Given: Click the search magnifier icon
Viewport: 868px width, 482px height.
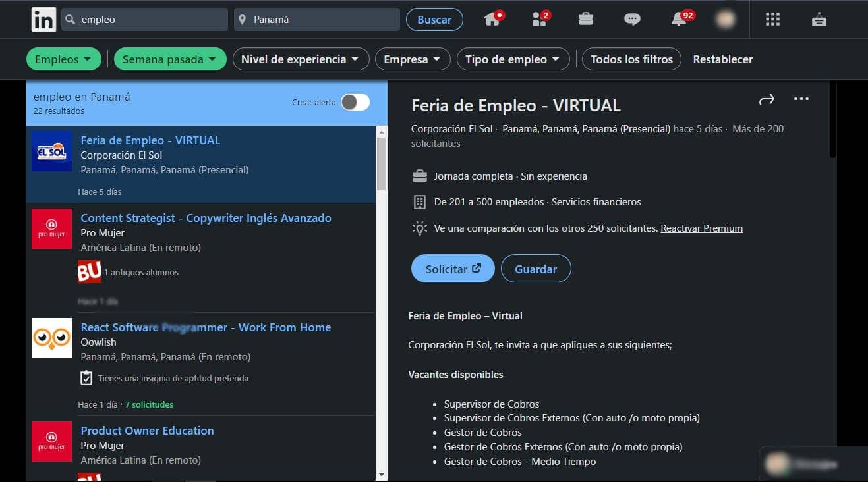Looking at the screenshot, I should pyautogui.click(x=71, y=20).
